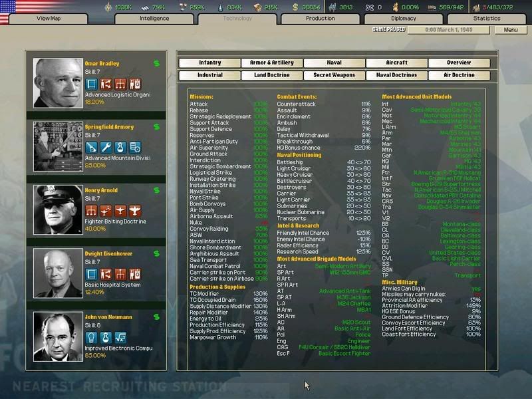The image size is (532, 399).
Task: Go to the Diplomacy tab
Action: (x=404, y=19)
